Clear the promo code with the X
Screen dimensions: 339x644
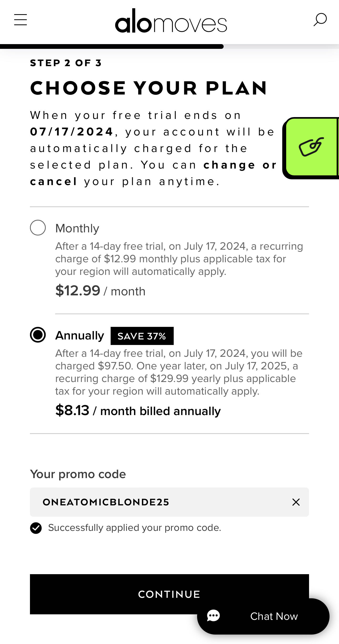296,502
